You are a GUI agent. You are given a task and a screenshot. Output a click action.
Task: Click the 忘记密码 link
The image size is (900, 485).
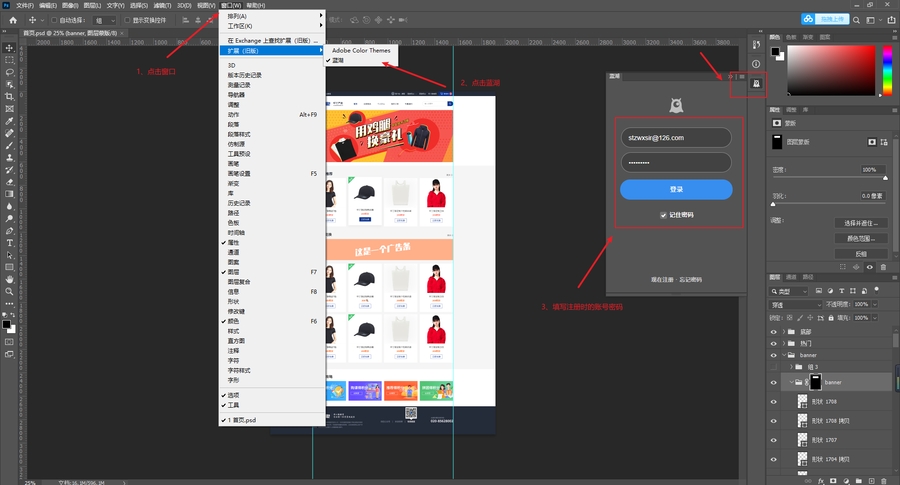coord(689,279)
